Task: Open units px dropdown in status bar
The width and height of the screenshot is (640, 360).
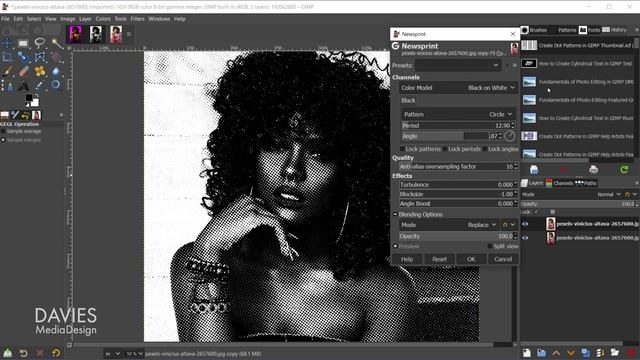Action: [x=112, y=354]
